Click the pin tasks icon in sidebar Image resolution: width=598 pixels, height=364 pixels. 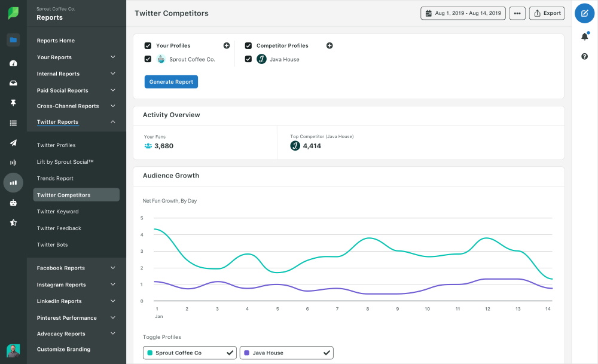point(13,103)
